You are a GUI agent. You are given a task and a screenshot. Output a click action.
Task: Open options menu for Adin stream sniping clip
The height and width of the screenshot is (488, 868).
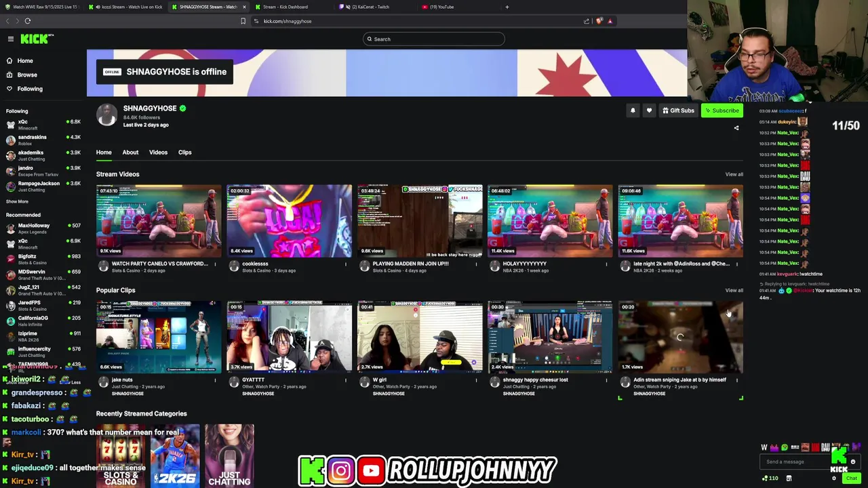click(x=737, y=380)
